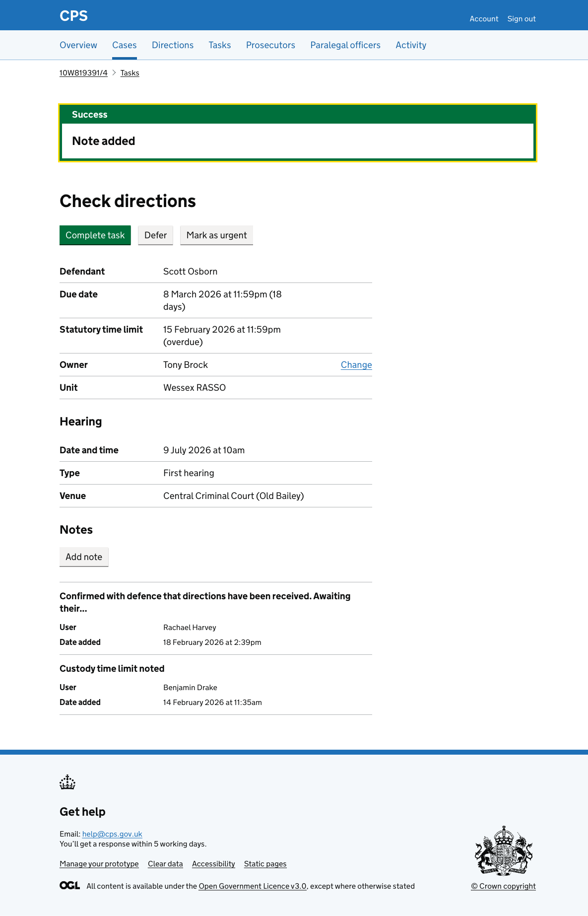This screenshot has height=916, width=588.
Task: Click the unit value Wessex RASSO
Action: click(x=195, y=388)
